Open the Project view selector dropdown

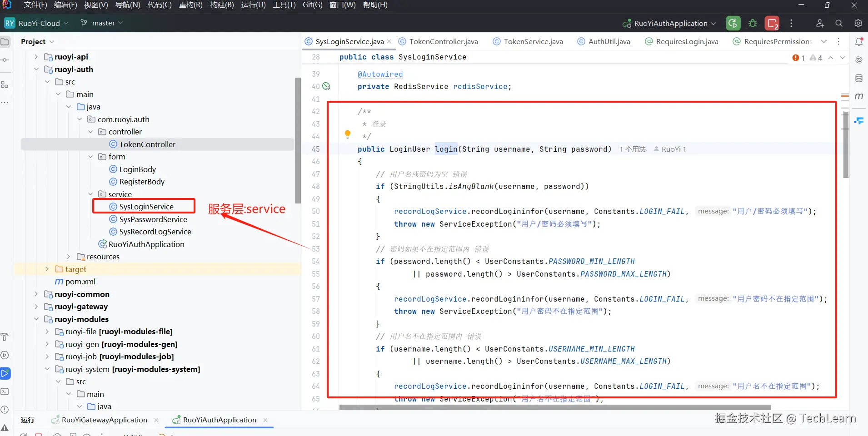(37, 41)
